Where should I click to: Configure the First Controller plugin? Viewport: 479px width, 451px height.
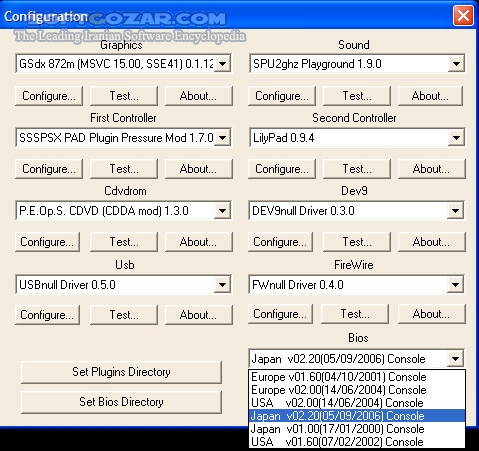(49, 169)
